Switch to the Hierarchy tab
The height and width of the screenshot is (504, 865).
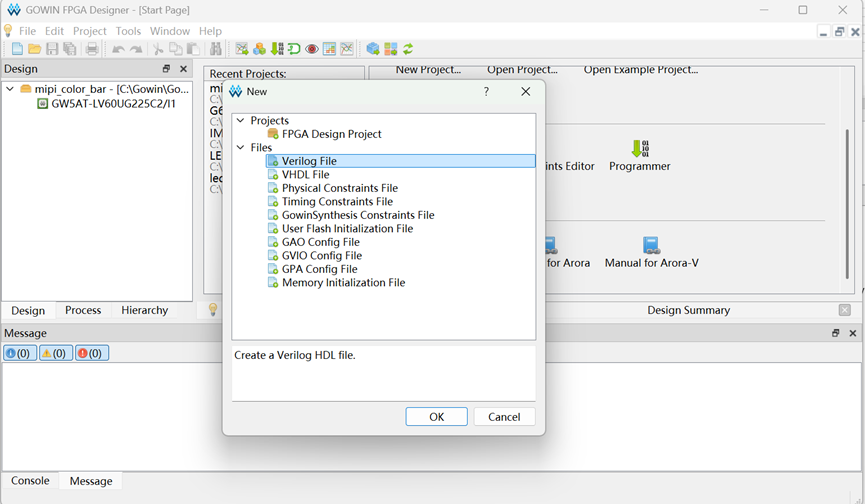145,310
